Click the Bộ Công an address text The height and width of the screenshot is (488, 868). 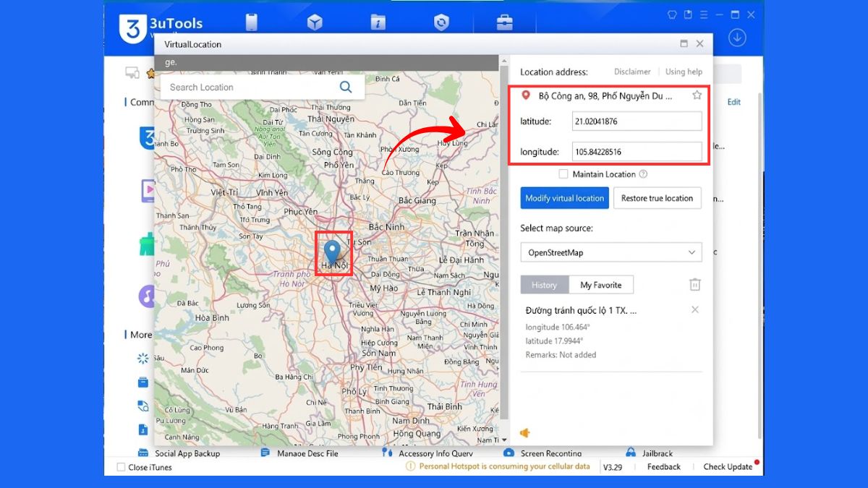[605, 95]
